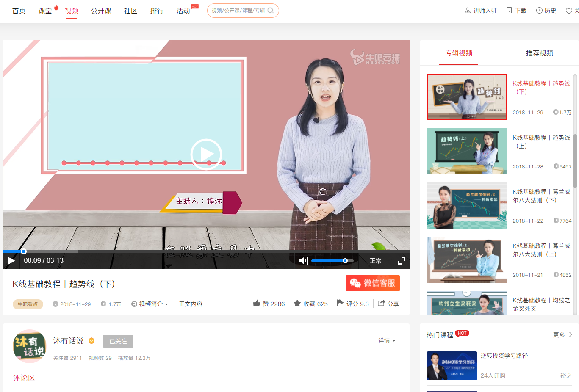579x392 pixels.
Task: Open the 公开课 menu item
Action: (x=101, y=11)
